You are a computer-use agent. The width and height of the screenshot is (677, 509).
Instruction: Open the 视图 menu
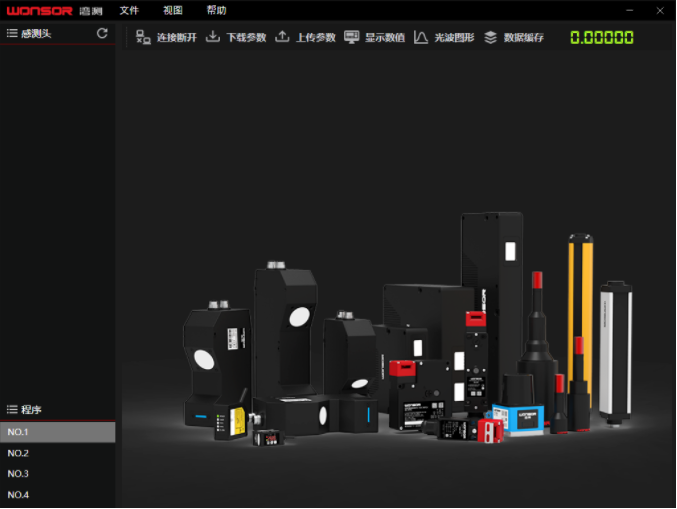click(x=173, y=10)
